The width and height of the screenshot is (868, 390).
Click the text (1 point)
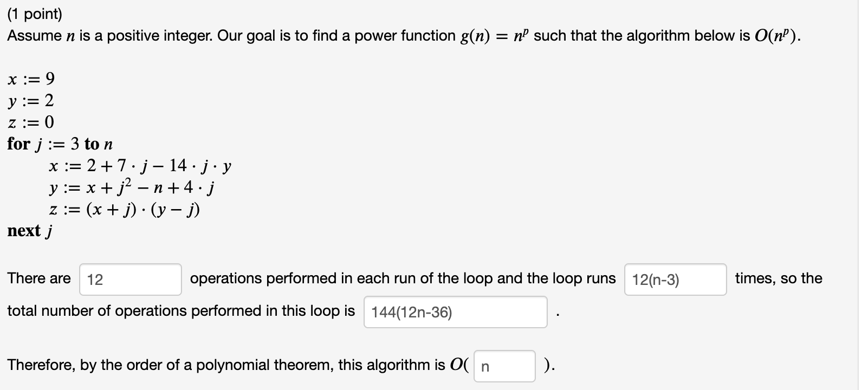(x=34, y=13)
